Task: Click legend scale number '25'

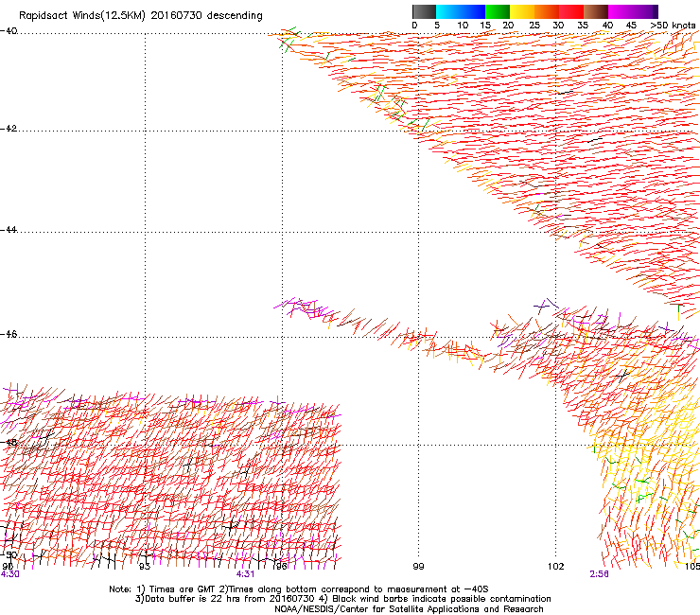Action: [534, 26]
